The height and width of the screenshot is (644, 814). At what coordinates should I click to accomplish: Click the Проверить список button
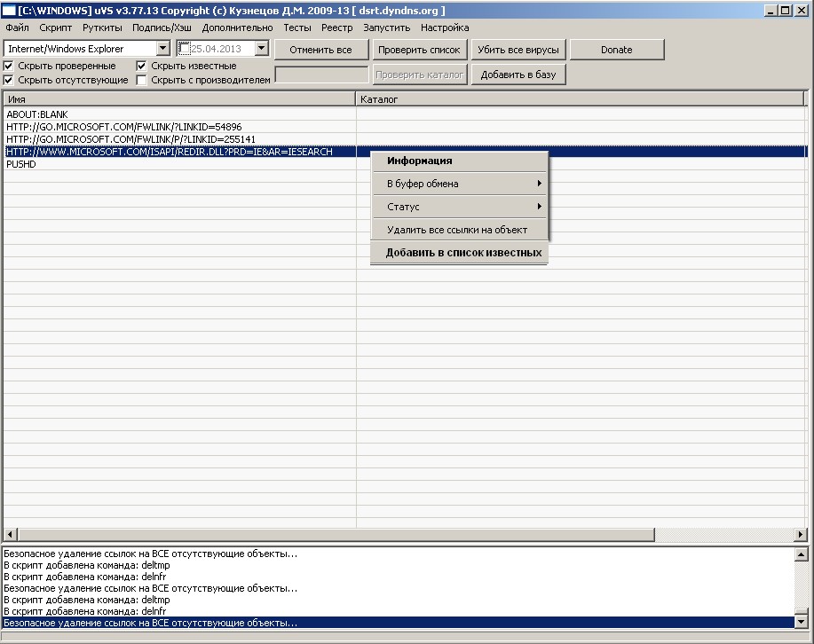(419, 50)
